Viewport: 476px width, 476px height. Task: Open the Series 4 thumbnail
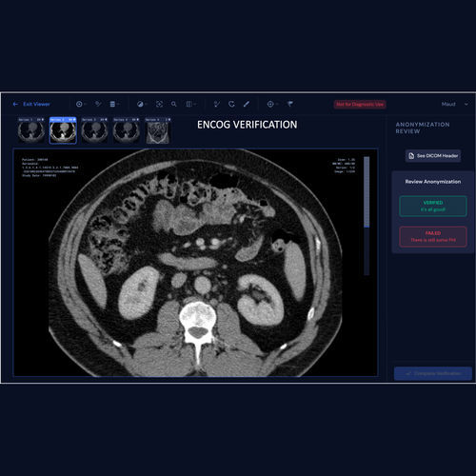[x=127, y=130]
